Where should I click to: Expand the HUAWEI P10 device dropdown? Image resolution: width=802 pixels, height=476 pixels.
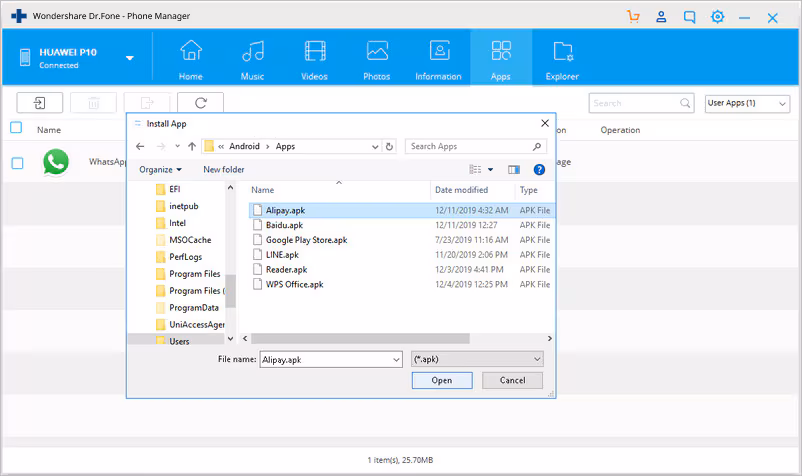click(130, 58)
